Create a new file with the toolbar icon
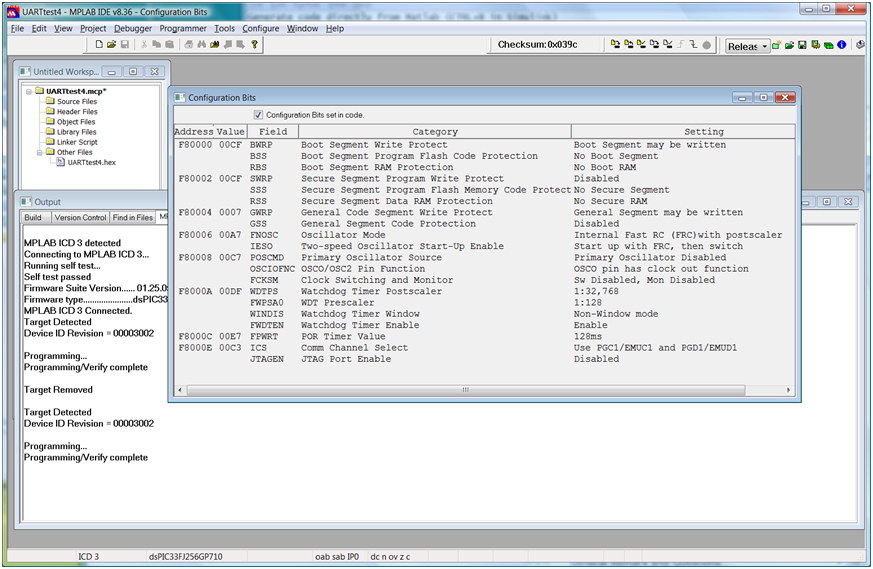Screen dimensions: 873x569 pyautogui.click(x=99, y=44)
